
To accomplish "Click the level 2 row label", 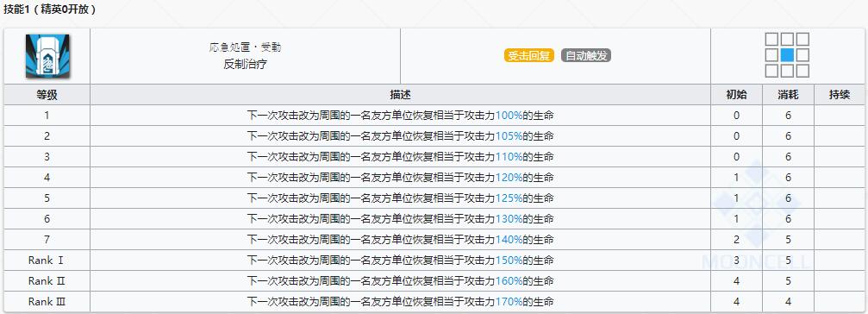I will click(x=47, y=136).
